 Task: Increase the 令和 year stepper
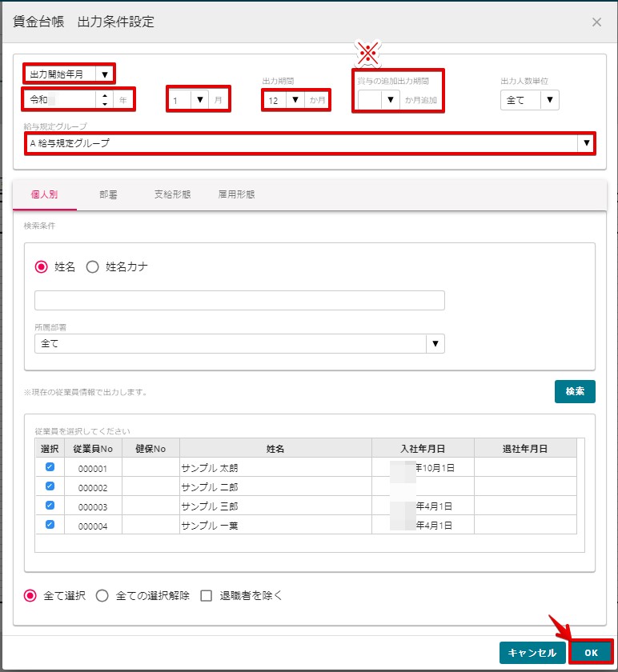(x=105, y=96)
